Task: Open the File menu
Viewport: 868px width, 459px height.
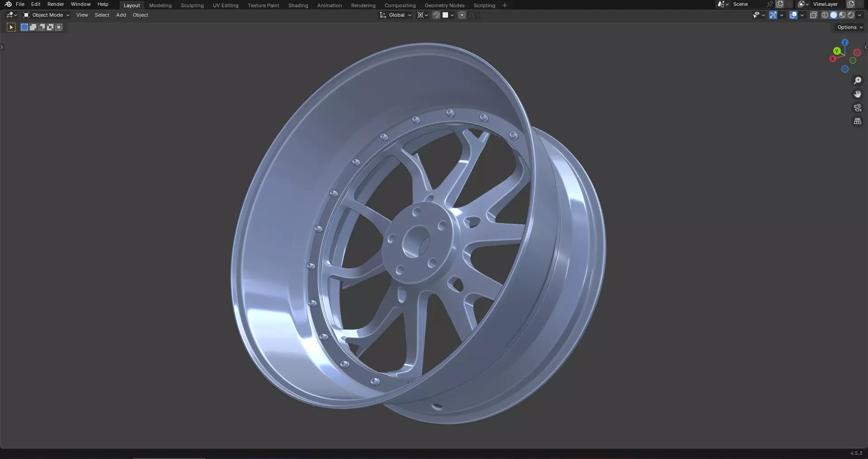Action: coord(20,4)
